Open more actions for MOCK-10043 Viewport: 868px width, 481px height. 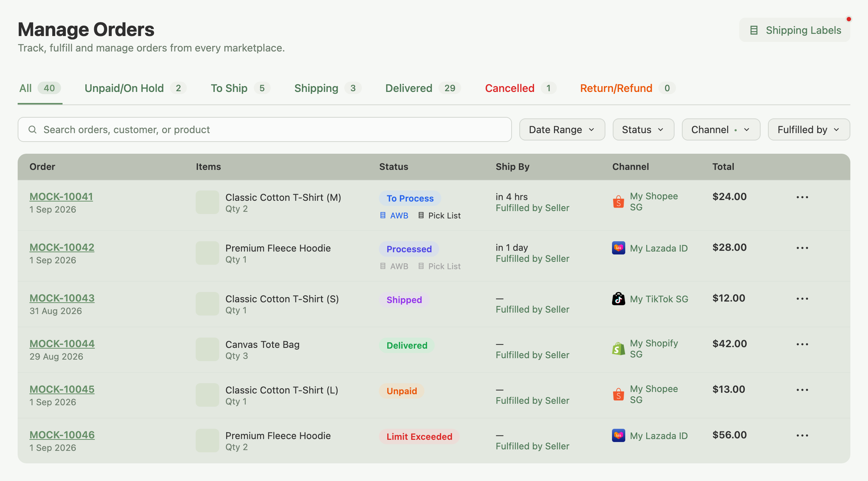point(802,299)
